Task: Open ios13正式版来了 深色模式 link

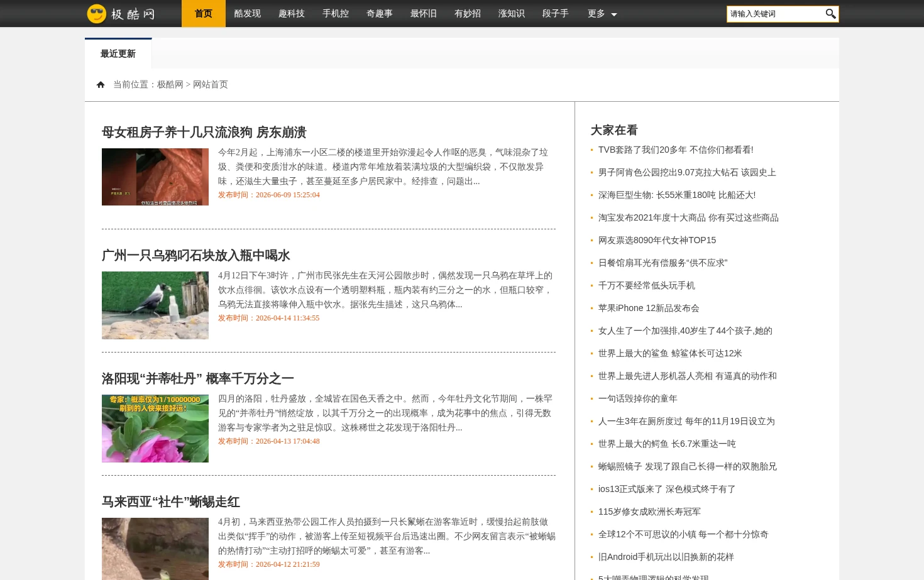Action: pyautogui.click(x=667, y=489)
